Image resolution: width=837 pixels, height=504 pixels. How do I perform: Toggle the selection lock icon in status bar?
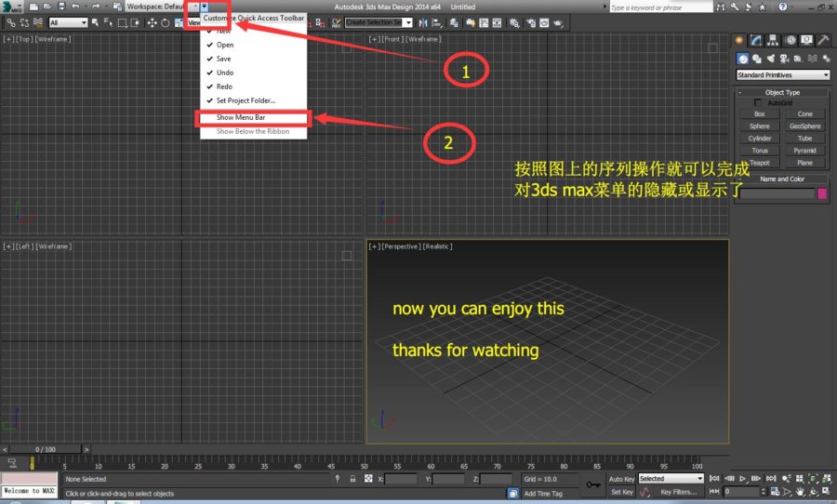point(352,479)
